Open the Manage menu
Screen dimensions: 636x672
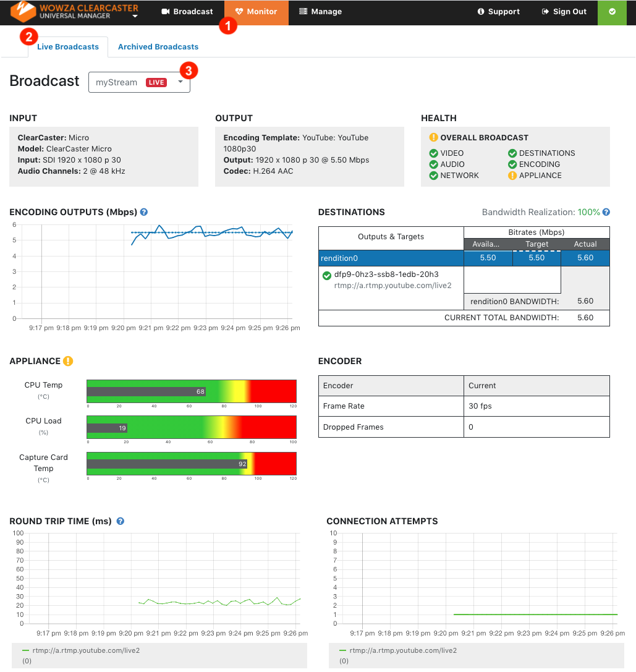coord(320,12)
